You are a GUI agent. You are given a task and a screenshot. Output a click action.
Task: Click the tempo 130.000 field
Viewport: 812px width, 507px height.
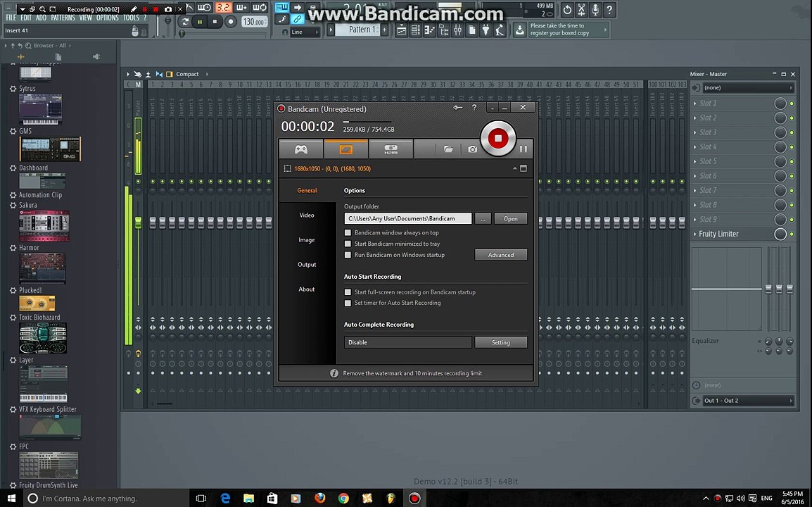point(254,22)
